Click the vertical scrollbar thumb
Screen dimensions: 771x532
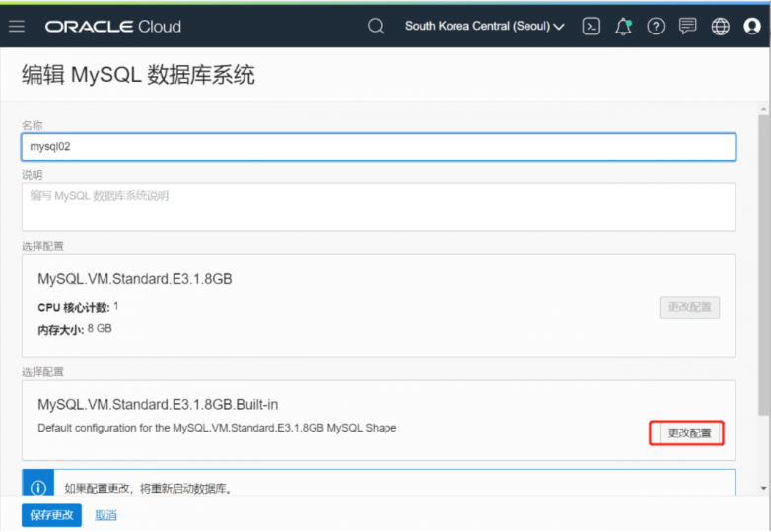pyautogui.click(x=763, y=265)
